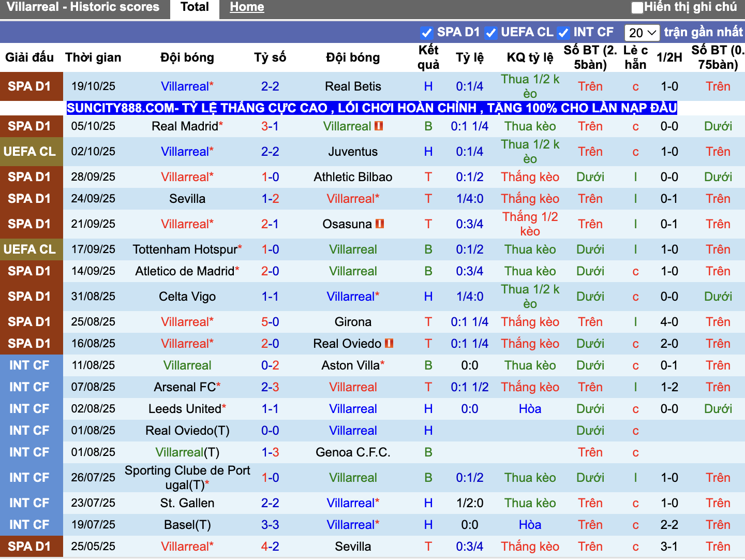745x560 pixels.
Task: Open Villarreal link in Tottenham match row
Action: click(x=353, y=249)
